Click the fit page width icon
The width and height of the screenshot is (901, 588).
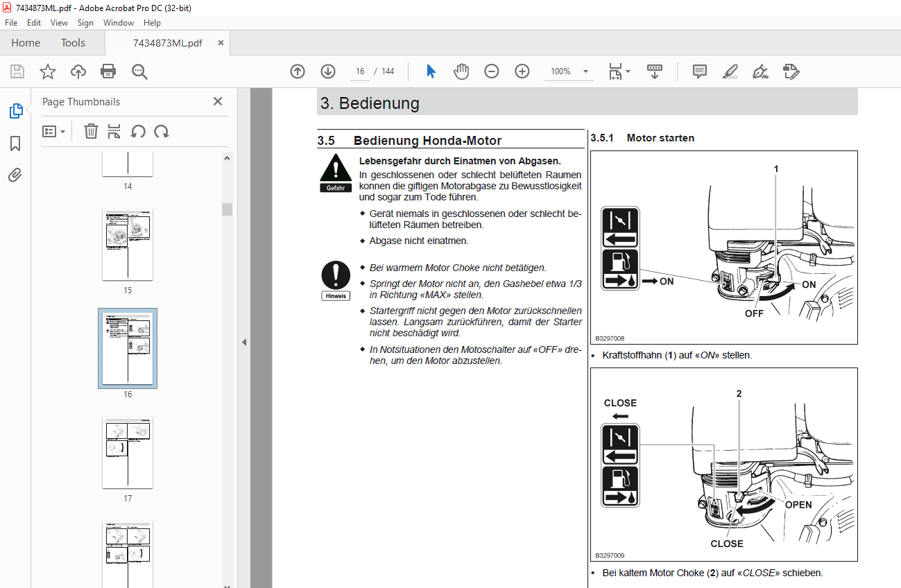615,71
